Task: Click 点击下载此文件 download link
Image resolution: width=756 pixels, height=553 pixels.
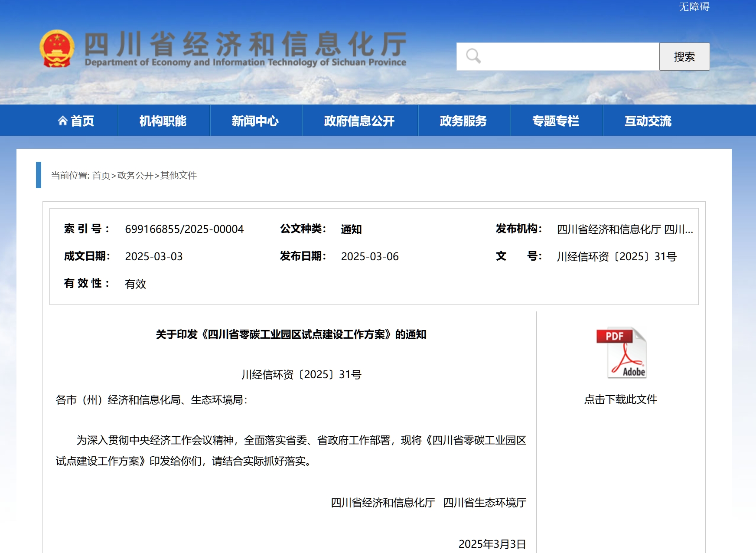Action: pos(620,399)
